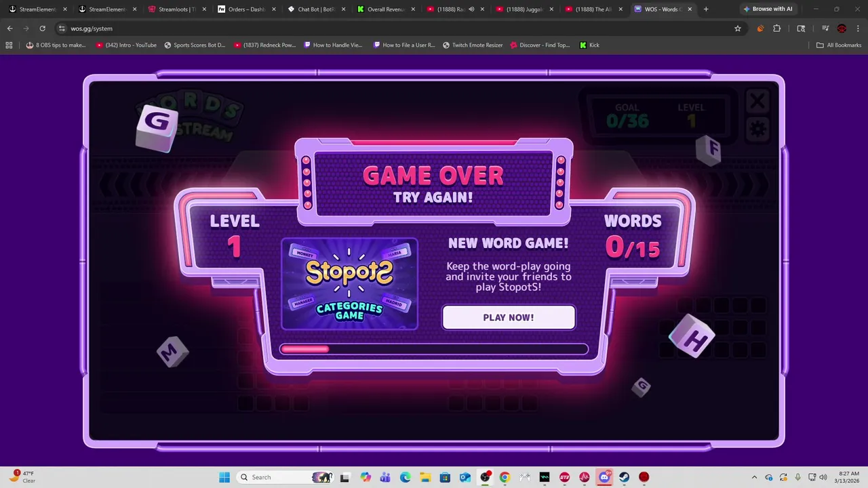868x488 pixels.
Task: Mute the audio-playing (11888) tab speaker icon
Action: [471, 9]
